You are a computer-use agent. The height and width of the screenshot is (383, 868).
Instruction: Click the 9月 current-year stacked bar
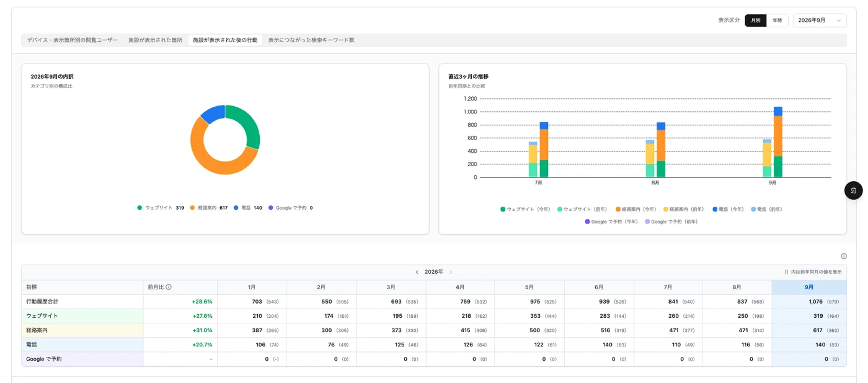tap(777, 142)
